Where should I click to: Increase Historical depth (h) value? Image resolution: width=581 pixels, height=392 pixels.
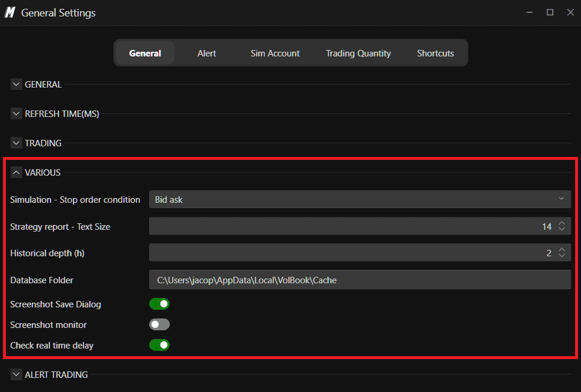point(562,250)
